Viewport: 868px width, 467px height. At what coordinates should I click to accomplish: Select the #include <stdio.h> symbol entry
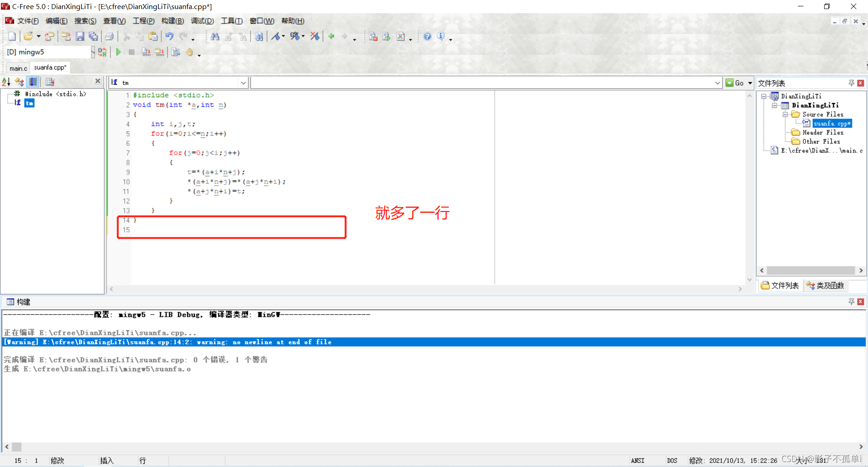tap(56, 94)
